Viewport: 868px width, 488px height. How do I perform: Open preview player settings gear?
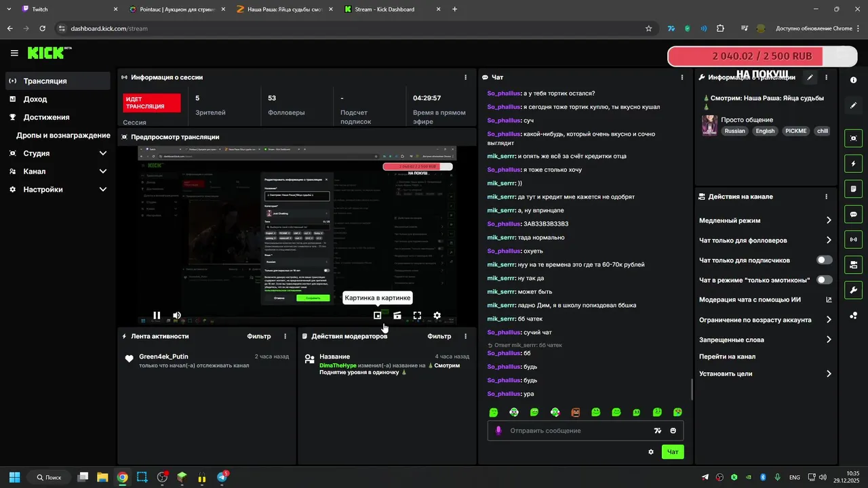[437, 315]
